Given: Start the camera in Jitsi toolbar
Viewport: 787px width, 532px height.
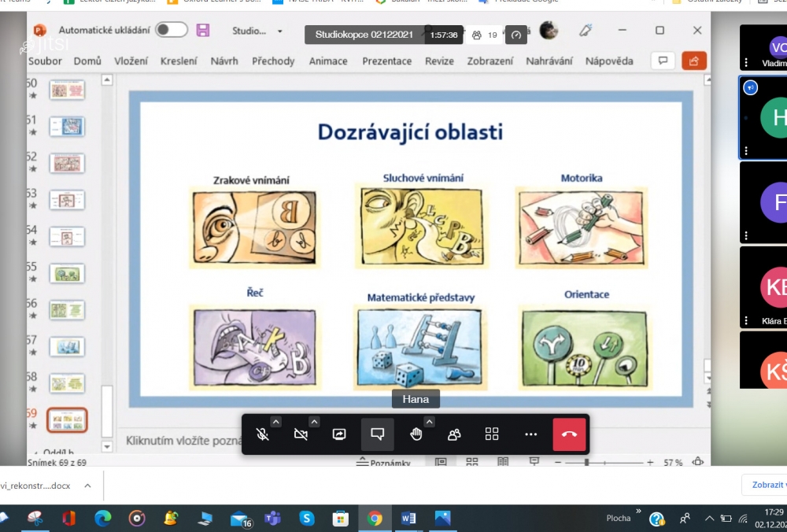Looking at the screenshot, I should point(301,434).
